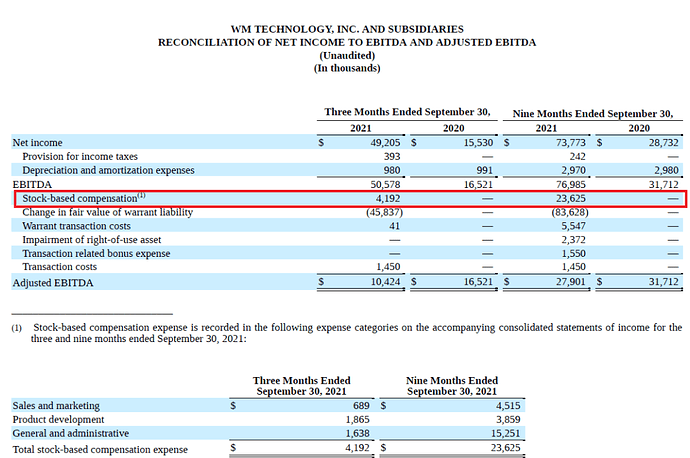690x458 pixels.
Task: Click the bonus expense value 1,550
Action: (573, 253)
